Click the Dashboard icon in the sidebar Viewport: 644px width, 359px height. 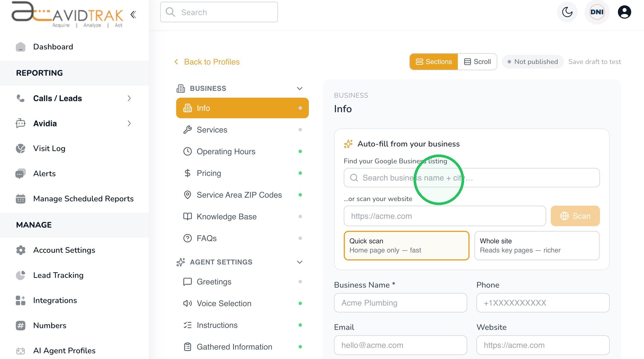pos(21,47)
